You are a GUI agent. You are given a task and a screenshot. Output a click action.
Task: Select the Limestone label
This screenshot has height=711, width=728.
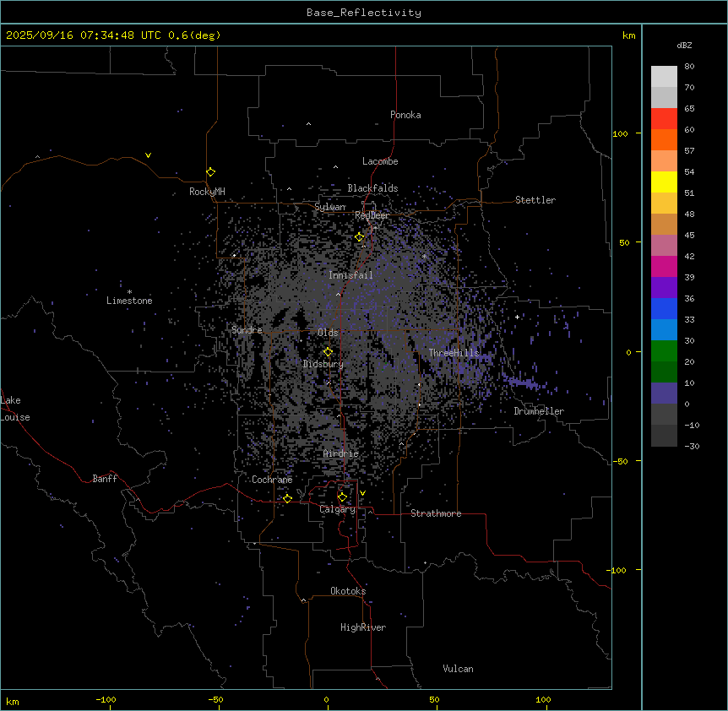tap(129, 301)
